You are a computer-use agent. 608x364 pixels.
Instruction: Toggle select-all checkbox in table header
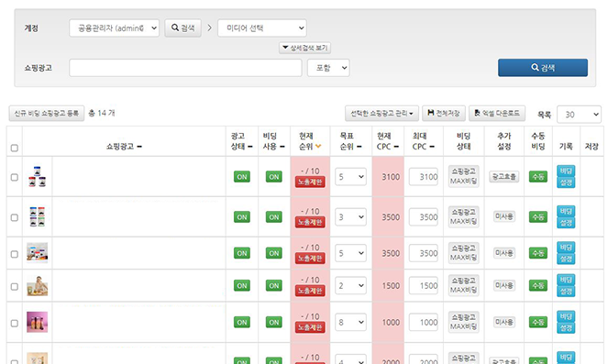(15, 148)
